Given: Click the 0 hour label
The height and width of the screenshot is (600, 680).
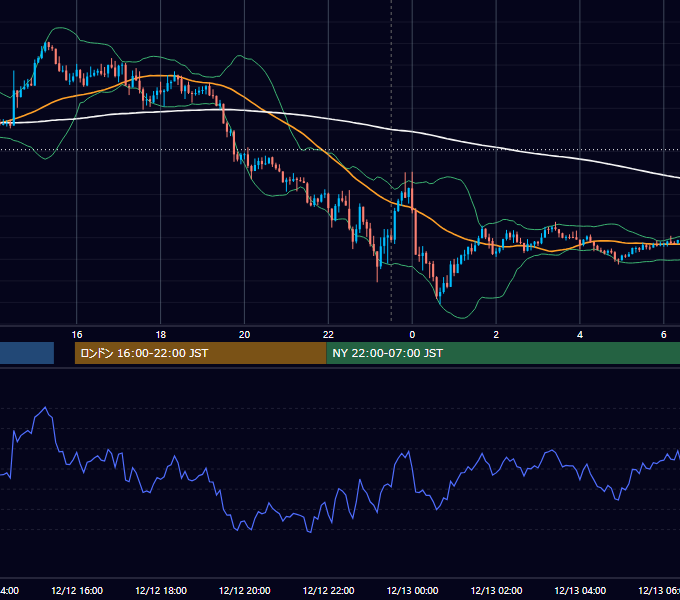Looking at the screenshot, I should pyautogui.click(x=412, y=335).
